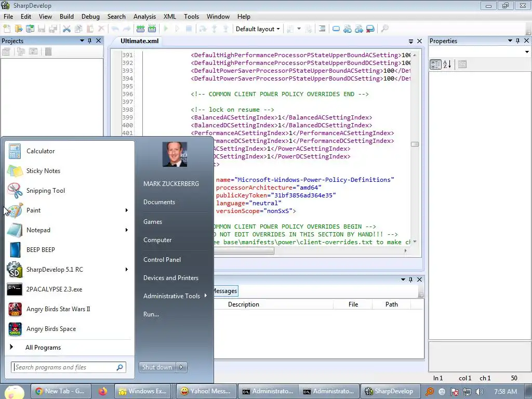Open the Debug menu
The width and height of the screenshot is (532, 399).
coord(90,17)
